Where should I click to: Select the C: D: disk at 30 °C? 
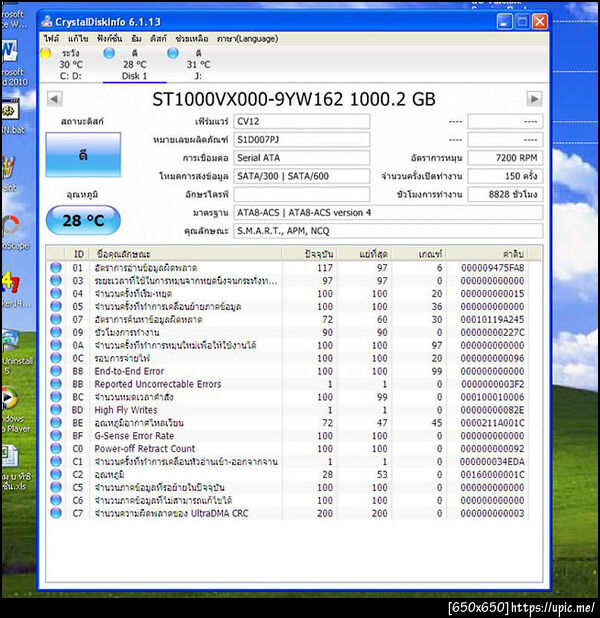(x=71, y=65)
